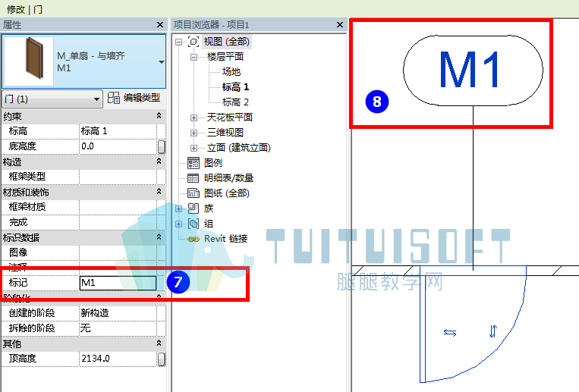The width and height of the screenshot is (579, 392).
Task: Click the door type preview thumbnail
Action: click(x=29, y=61)
